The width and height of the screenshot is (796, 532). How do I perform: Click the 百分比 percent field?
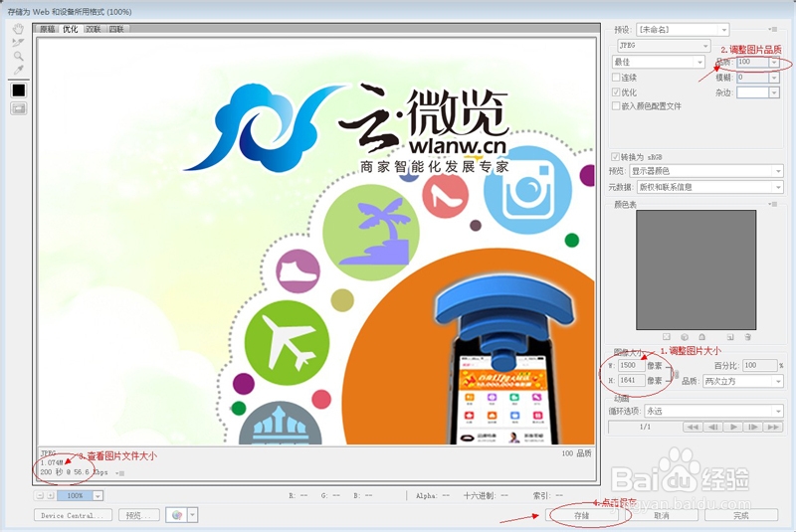pyautogui.click(x=760, y=365)
